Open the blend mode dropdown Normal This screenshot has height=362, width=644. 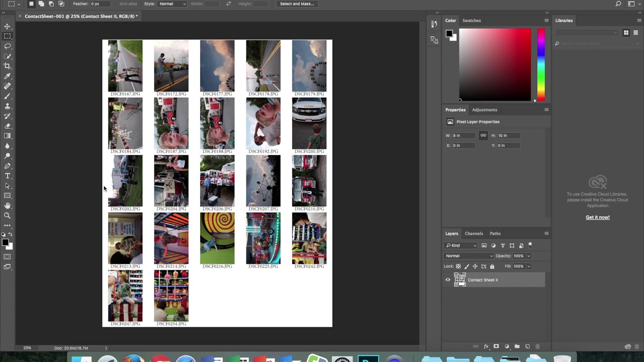(469, 256)
